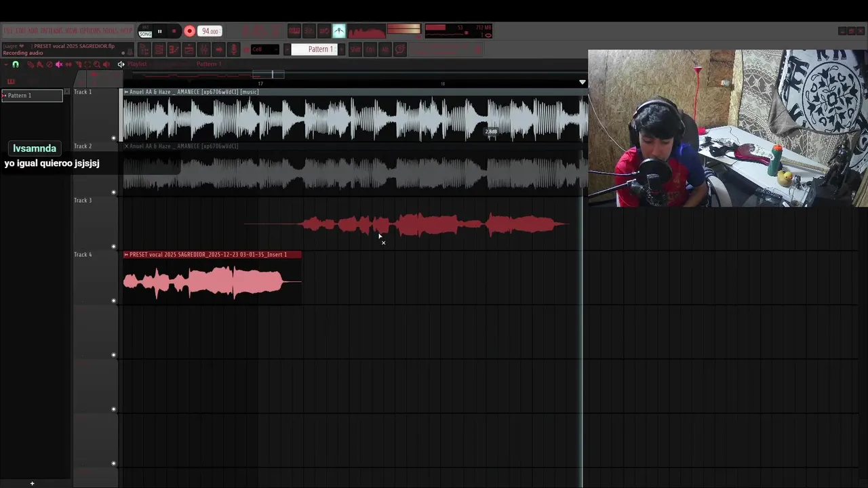Viewport: 868px width, 488px height.
Task: Click the Alt modifier button
Action: click(385, 49)
